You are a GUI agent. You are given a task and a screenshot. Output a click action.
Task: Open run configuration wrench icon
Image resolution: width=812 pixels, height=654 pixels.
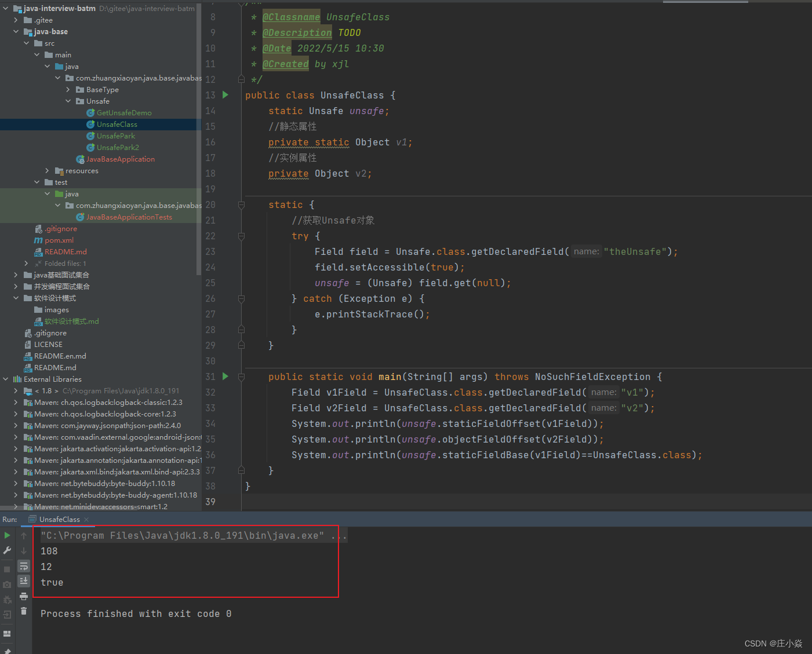point(7,550)
